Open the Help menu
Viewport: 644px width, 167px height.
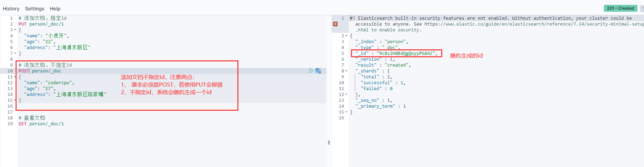coord(55,9)
